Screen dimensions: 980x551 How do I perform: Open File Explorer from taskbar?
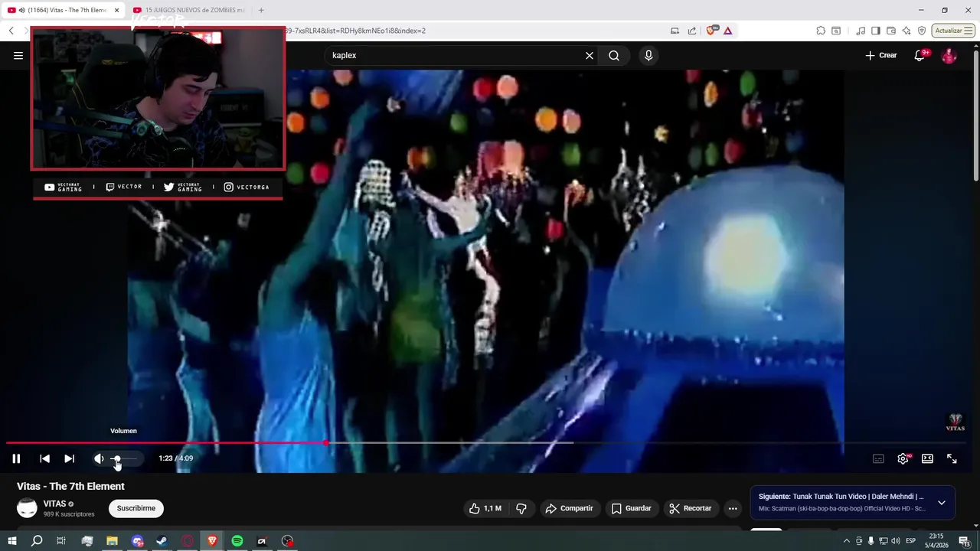coord(112,541)
